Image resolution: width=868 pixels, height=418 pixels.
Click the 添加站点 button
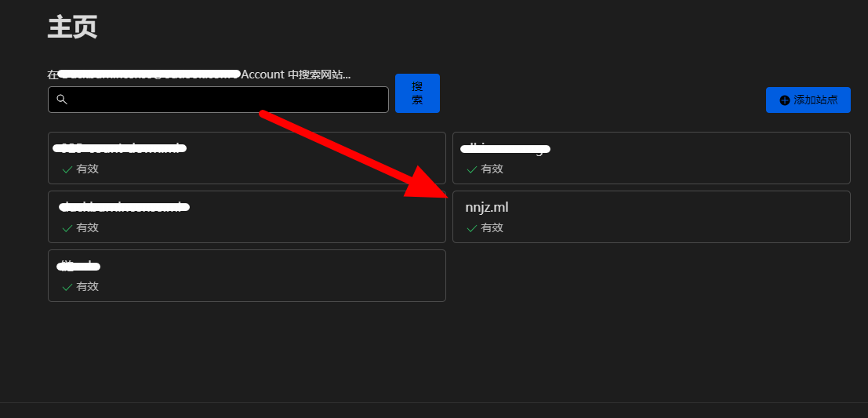pyautogui.click(x=808, y=100)
